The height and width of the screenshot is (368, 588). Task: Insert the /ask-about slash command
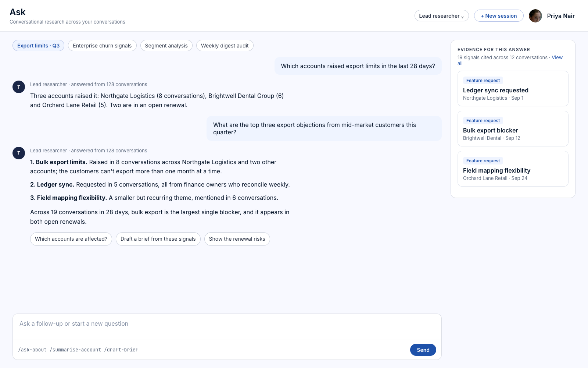click(x=32, y=350)
